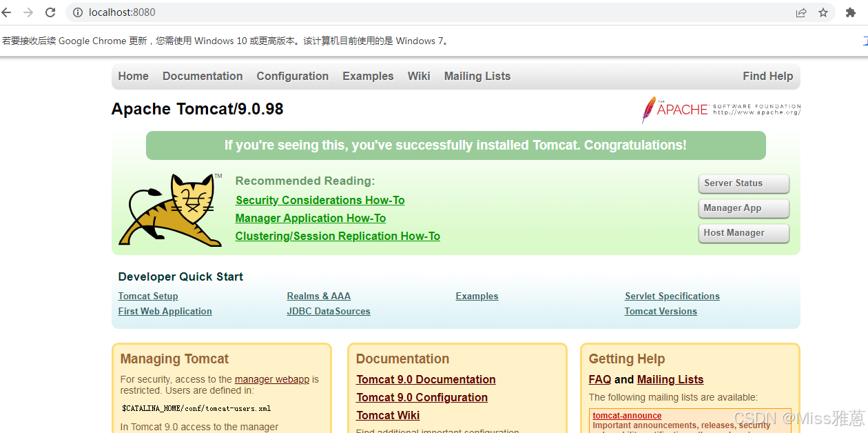Open the tomcat-announce mailing list link
Screen dimensions: 868x433
tap(627, 416)
